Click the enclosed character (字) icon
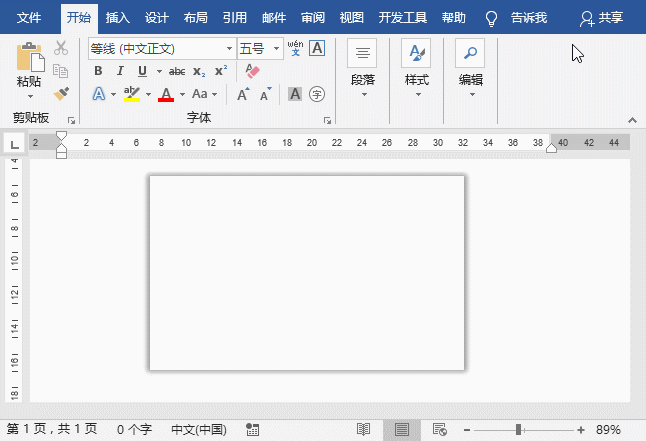Screen dimensions: 646x441 pos(317,94)
